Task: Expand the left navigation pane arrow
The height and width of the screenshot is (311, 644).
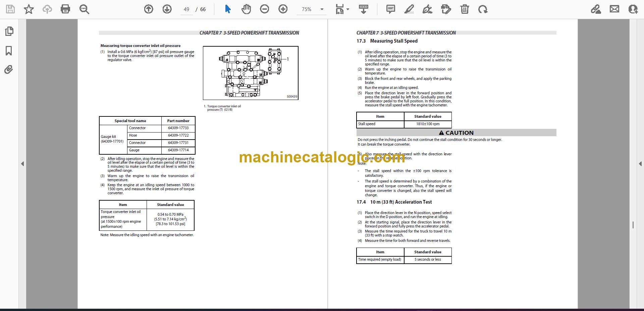Action: pyautogui.click(x=22, y=164)
